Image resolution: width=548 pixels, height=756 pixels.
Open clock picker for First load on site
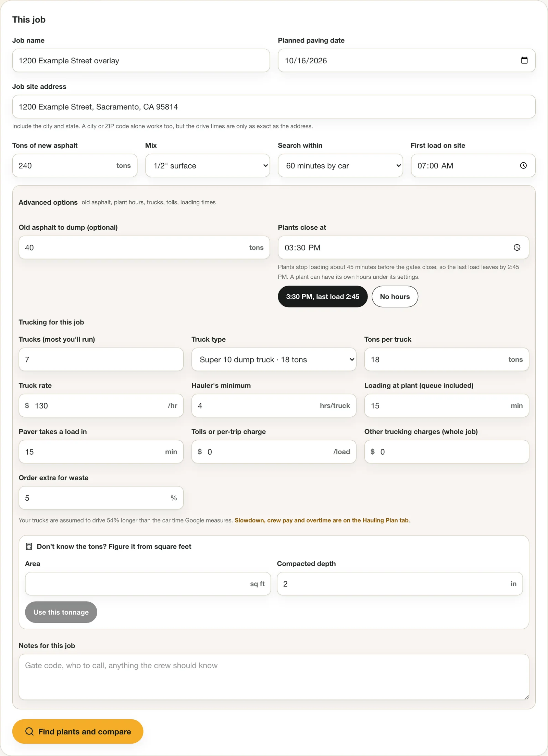point(523,165)
